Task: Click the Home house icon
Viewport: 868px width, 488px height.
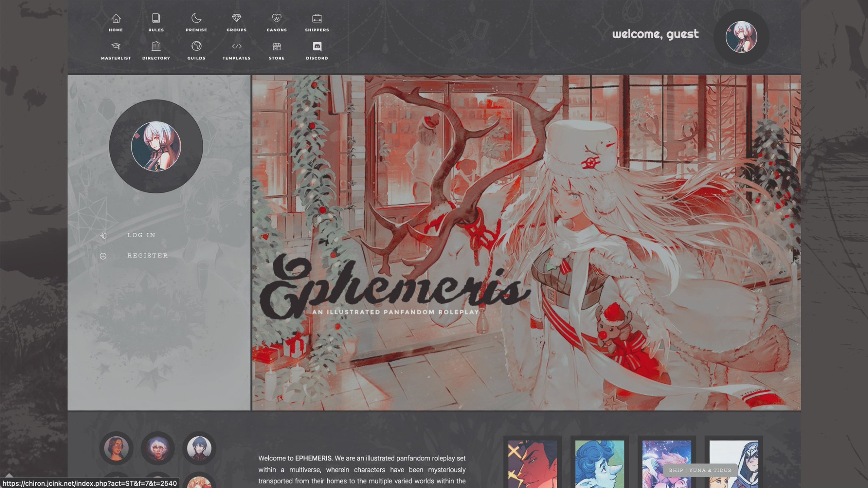Action: click(116, 19)
